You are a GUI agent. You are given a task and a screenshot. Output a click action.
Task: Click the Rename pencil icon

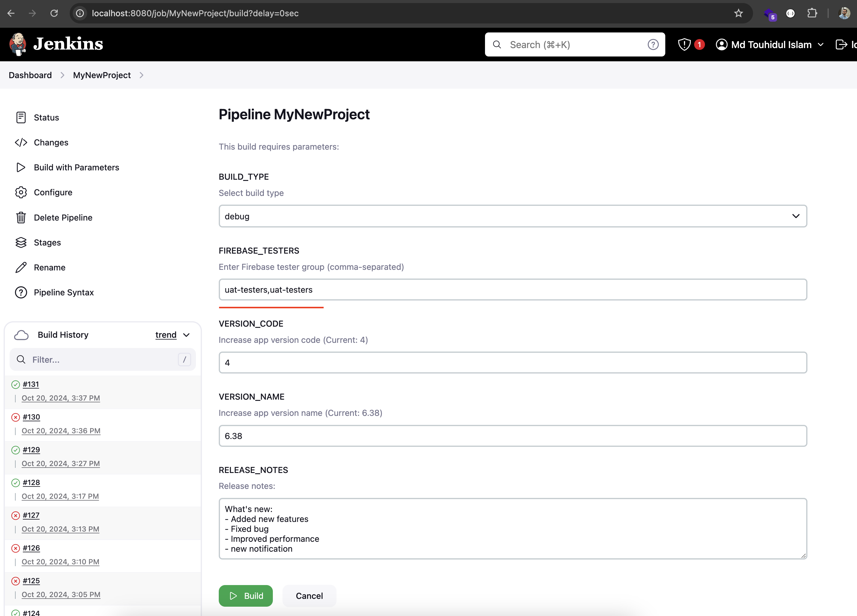pyautogui.click(x=21, y=267)
